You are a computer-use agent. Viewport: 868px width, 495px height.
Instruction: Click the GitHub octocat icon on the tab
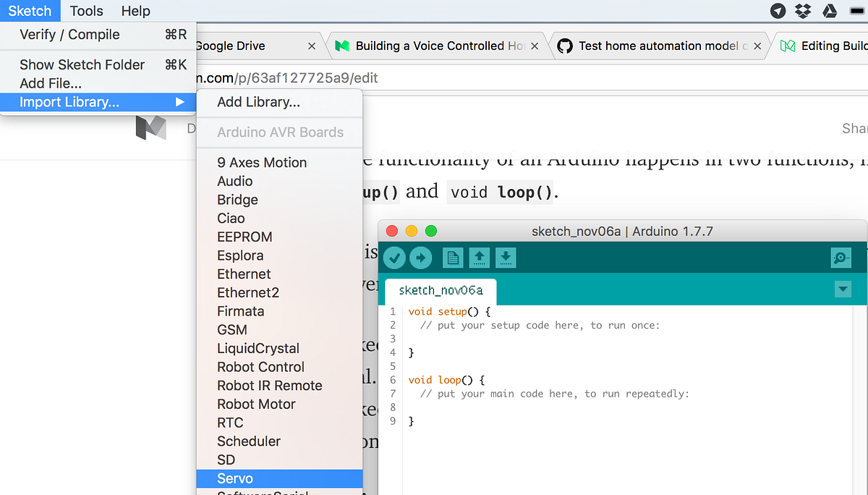[x=566, y=45]
